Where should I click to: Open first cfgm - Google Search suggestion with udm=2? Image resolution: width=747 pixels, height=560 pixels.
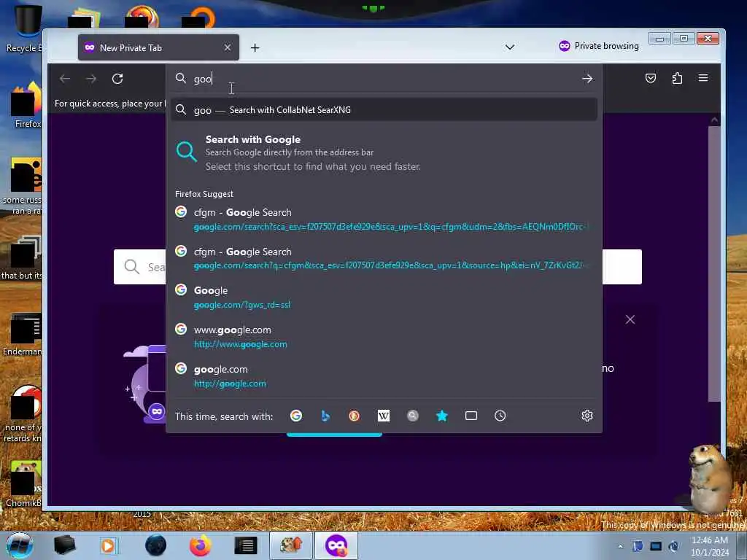click(x=384, y=219)
